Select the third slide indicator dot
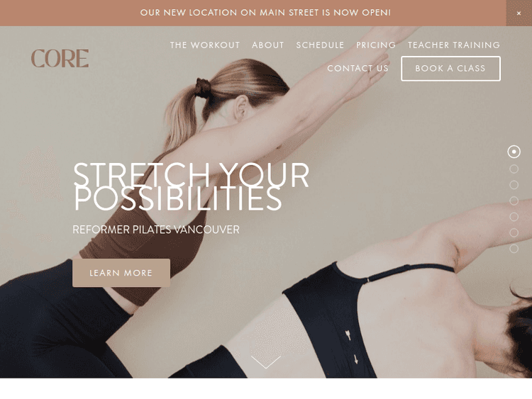The width and height of the screenshot is (532, 399). tap(514, 185)
